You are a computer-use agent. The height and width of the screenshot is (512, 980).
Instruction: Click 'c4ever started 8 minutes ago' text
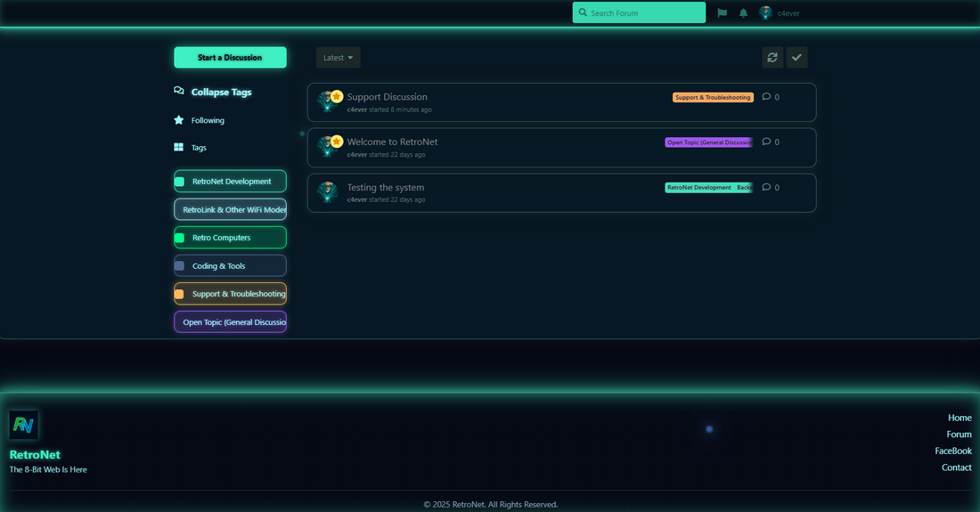coord(389,110)
